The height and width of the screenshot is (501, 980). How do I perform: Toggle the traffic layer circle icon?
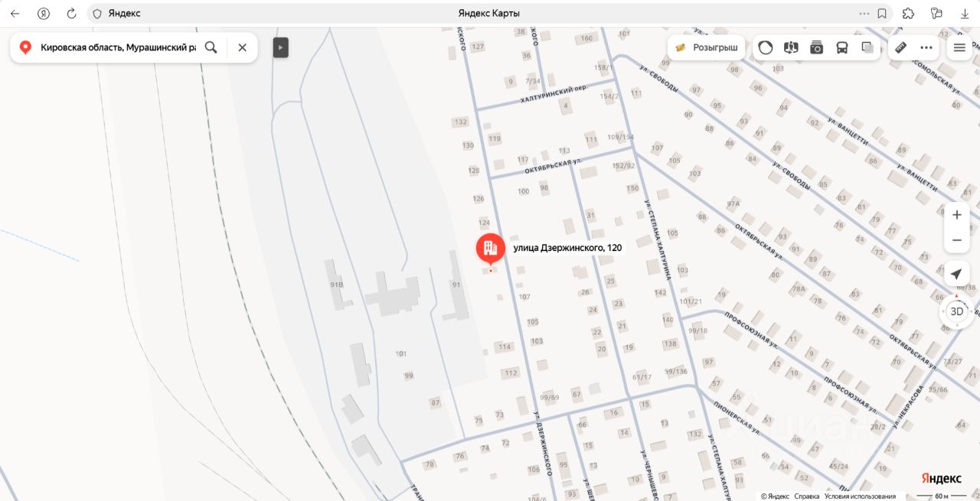[766, 47]
